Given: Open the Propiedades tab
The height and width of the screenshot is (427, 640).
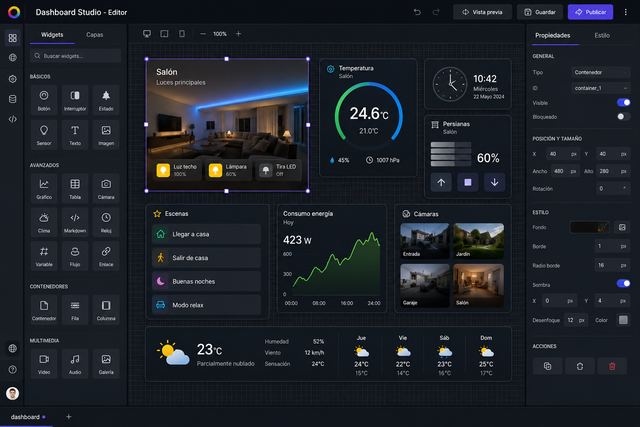Looking at the screenshot, I should (553, 36).
